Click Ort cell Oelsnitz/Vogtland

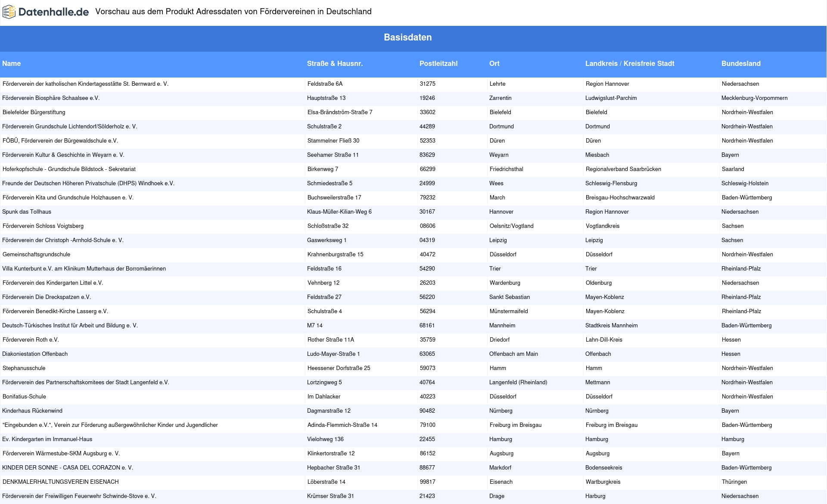pyautogui.click(x=511, y=226)
